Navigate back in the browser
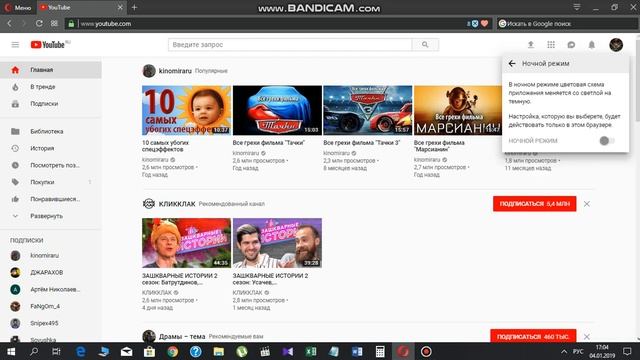 (x=9, y=24)
